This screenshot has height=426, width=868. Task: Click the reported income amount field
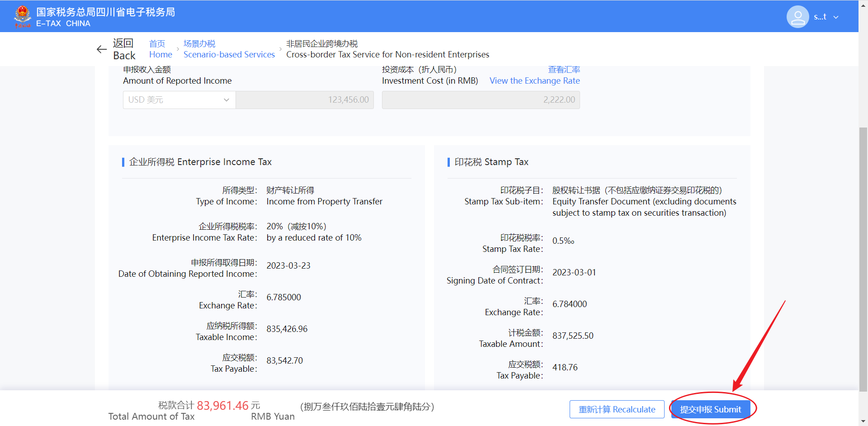(x=305, y=100)
